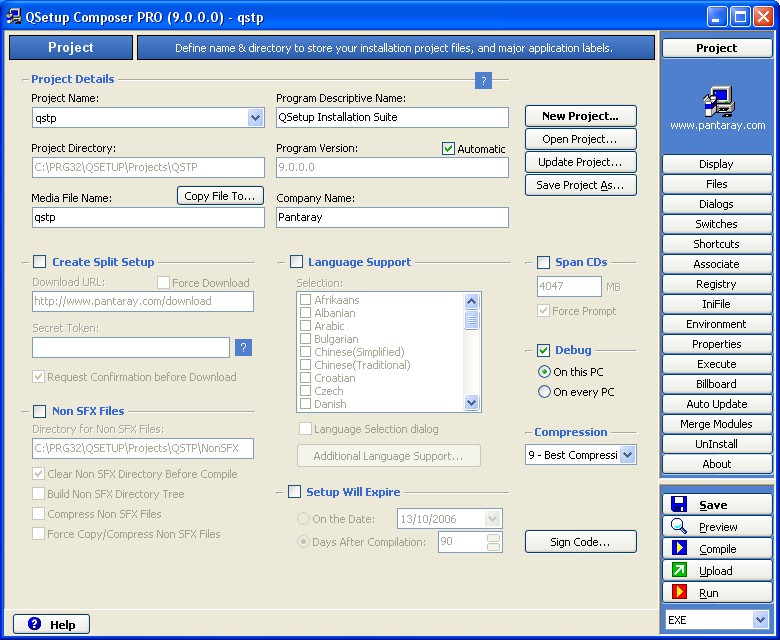Enable the Language Support checkbox
Screen dimensions: 780x640
[x=296, y=262]
